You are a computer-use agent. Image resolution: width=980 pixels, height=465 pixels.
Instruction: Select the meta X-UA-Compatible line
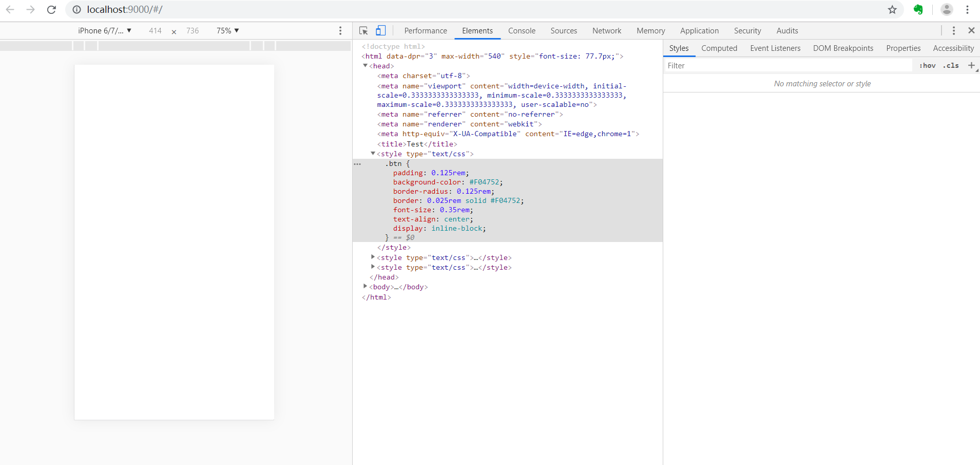pyautogui.click(x=508, y=134)
